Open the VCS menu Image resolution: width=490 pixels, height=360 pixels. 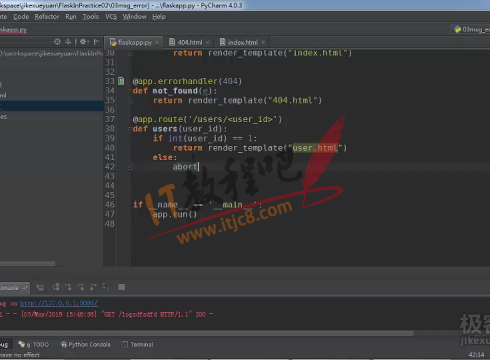[111, 16]
